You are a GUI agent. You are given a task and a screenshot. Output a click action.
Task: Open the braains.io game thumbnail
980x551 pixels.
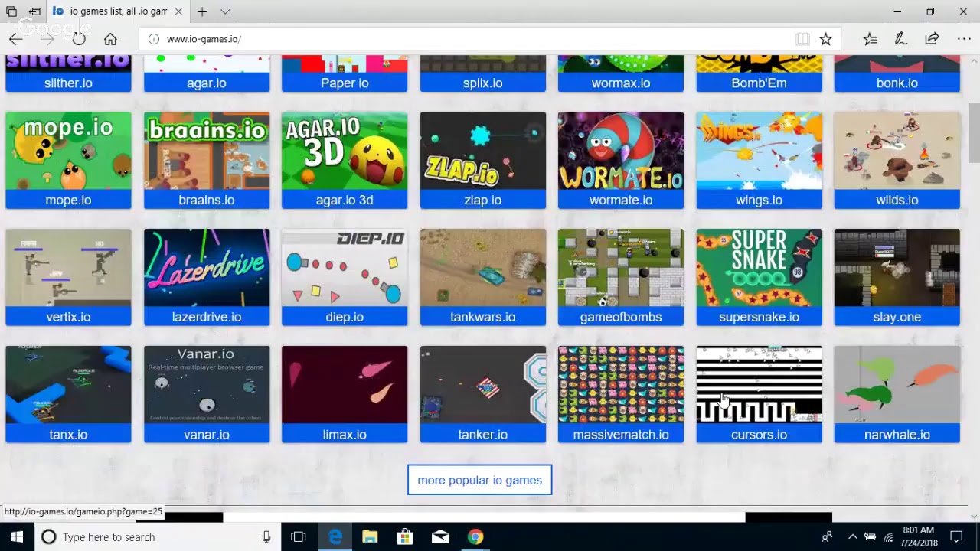(207, 151)
